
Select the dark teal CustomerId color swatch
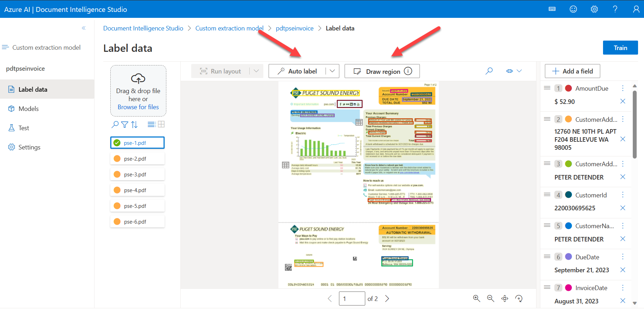569,195
